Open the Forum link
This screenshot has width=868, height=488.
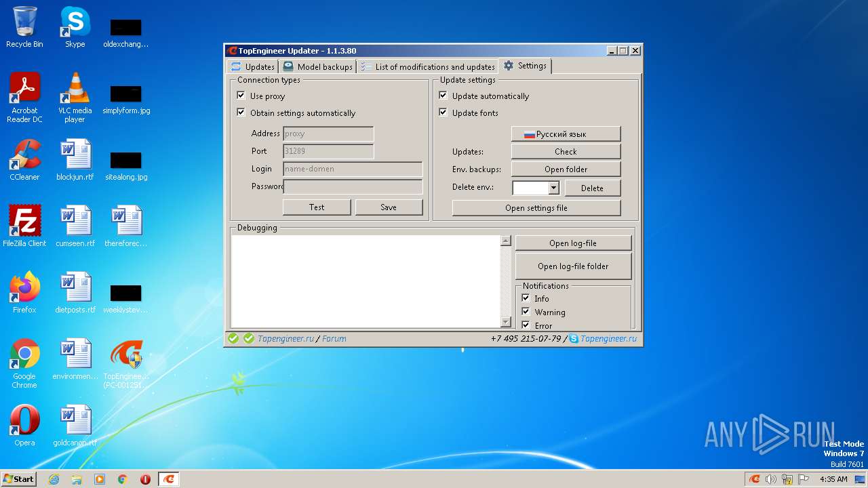(x=334, y=338)
